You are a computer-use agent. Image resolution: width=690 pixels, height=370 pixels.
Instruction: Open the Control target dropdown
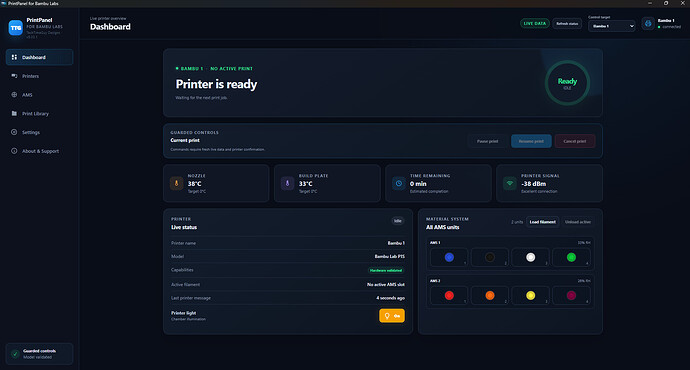612,26
